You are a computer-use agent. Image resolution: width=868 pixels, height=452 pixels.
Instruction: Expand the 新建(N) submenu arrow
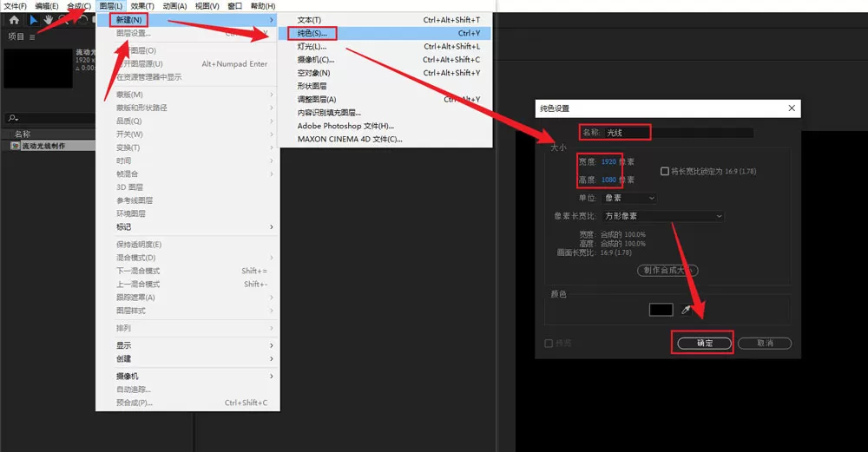[x=271, y=20]
